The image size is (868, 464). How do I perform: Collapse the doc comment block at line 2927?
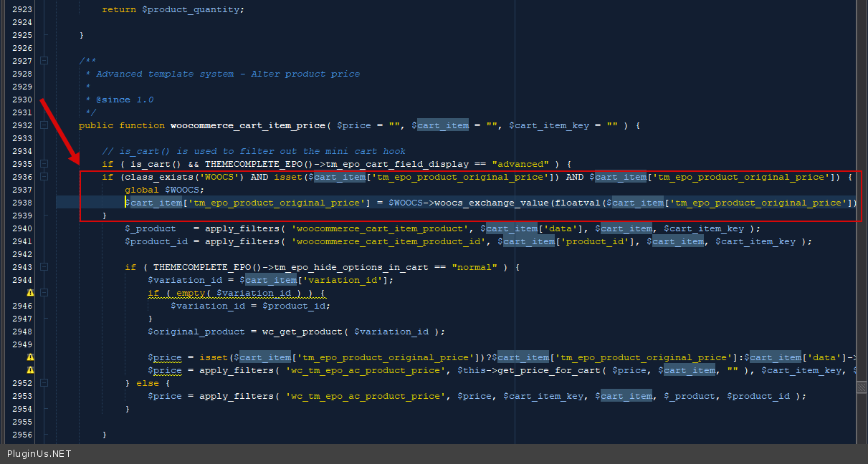(44, 61)
